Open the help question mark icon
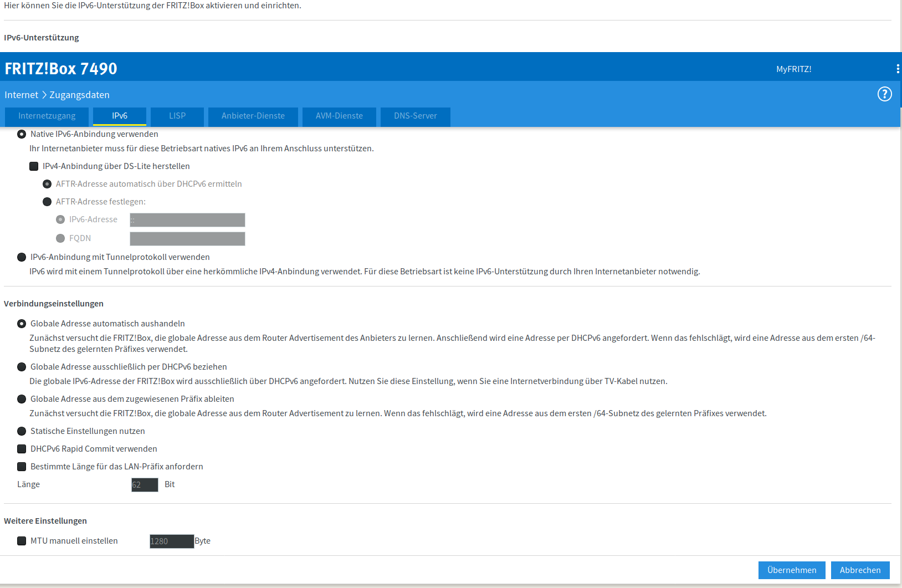This screenshot has width=902, height=588. [x=885, y=94]
